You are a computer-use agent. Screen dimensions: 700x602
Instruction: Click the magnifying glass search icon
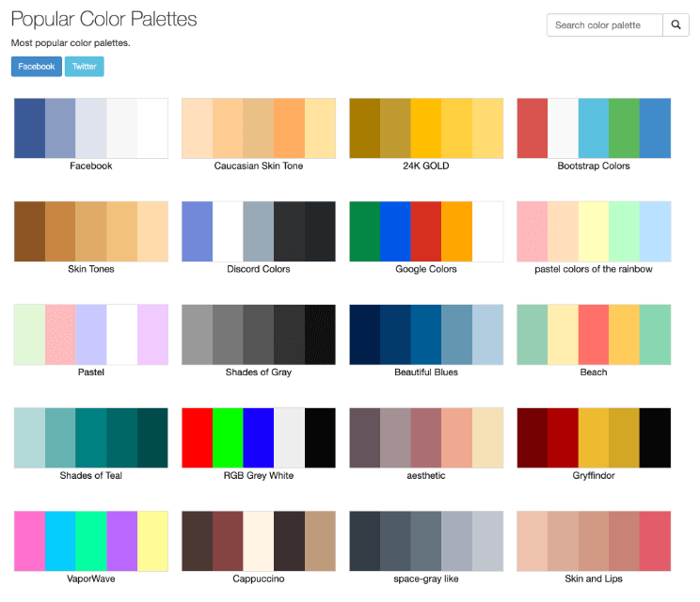tap(676, 25)
